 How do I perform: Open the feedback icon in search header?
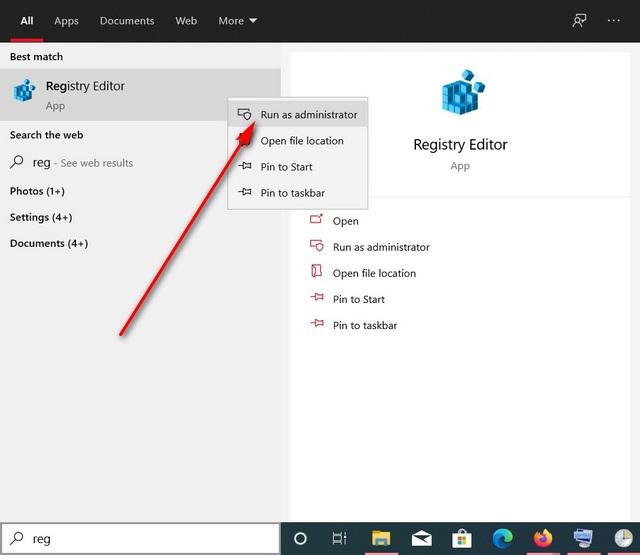(579, 20)
